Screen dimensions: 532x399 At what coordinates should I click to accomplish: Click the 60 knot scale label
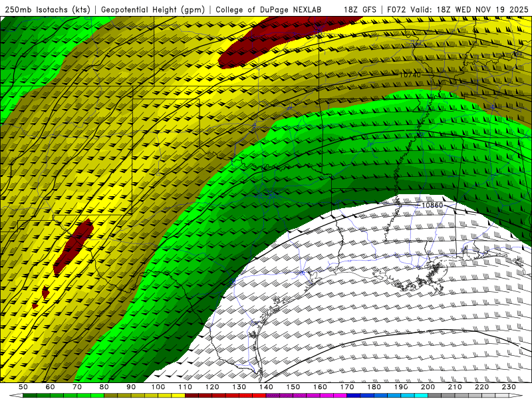pos(50,387)
